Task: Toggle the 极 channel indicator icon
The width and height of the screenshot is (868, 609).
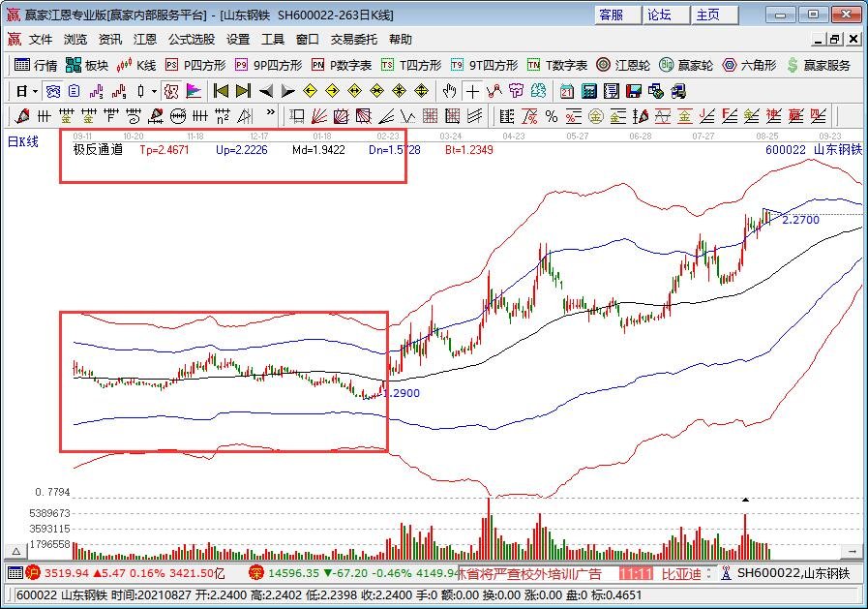Action: 171,91
